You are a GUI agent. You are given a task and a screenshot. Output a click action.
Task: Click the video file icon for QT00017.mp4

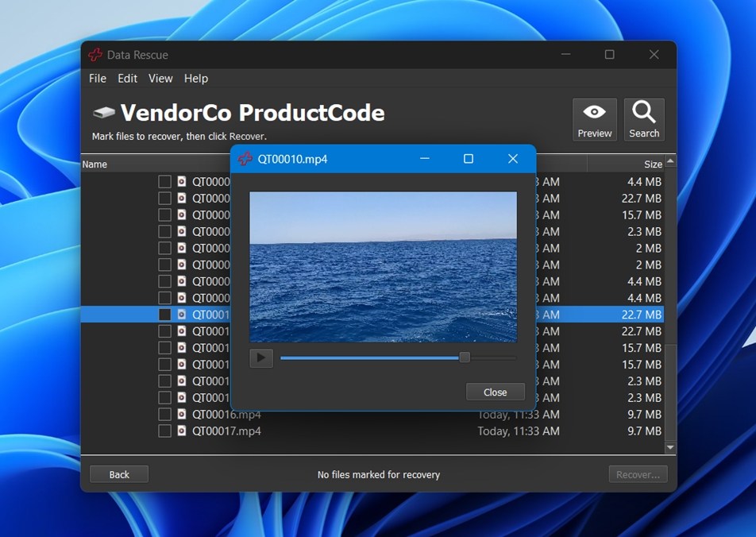click(x=181, y=431)
